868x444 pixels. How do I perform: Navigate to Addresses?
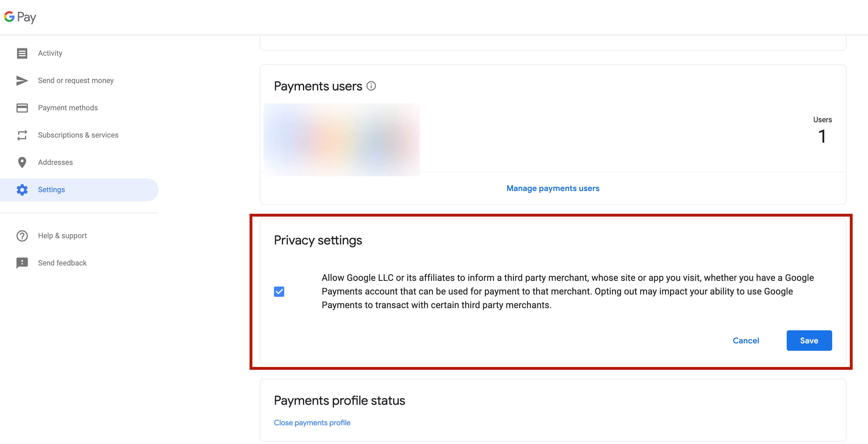[79, 162]
